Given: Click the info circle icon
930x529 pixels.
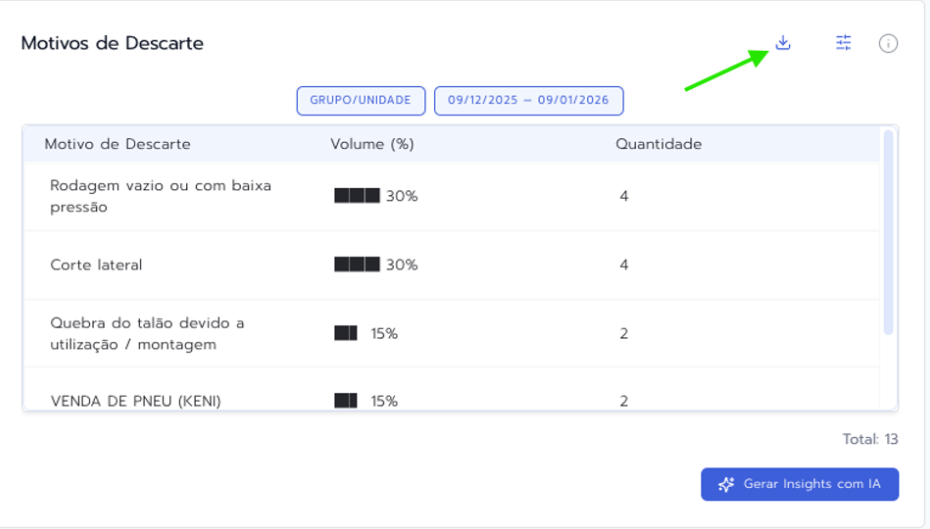Looking at the screenshot, I should coord(888,44).
